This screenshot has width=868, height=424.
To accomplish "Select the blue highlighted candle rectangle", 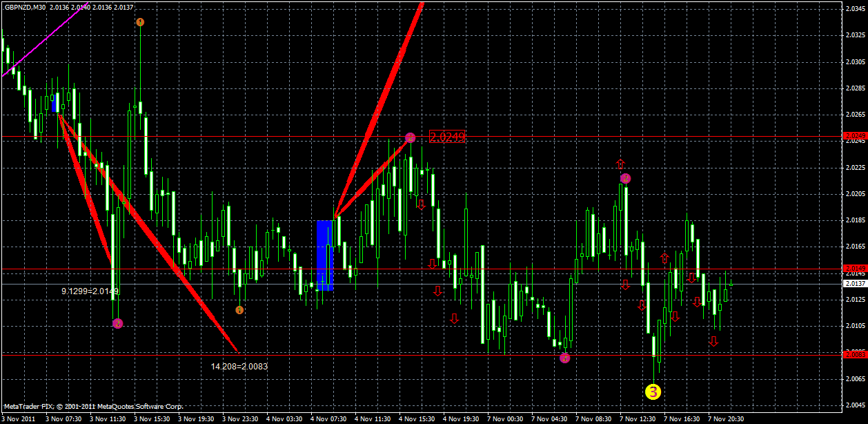I will pyautogui.click(x=326, y=254).
